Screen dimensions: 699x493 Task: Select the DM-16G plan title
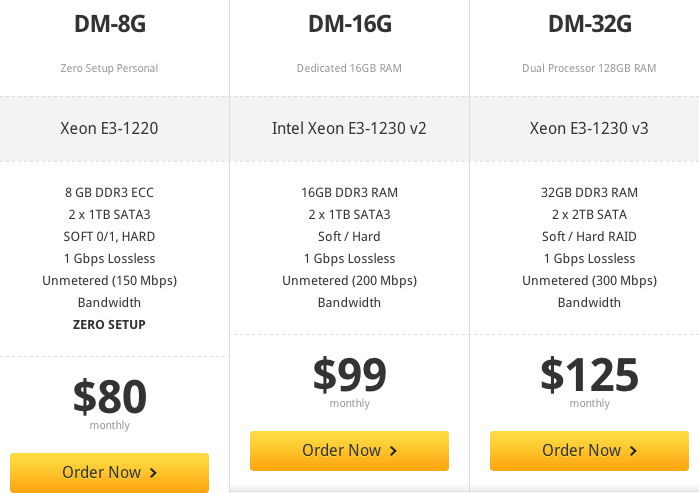(349, 24)
